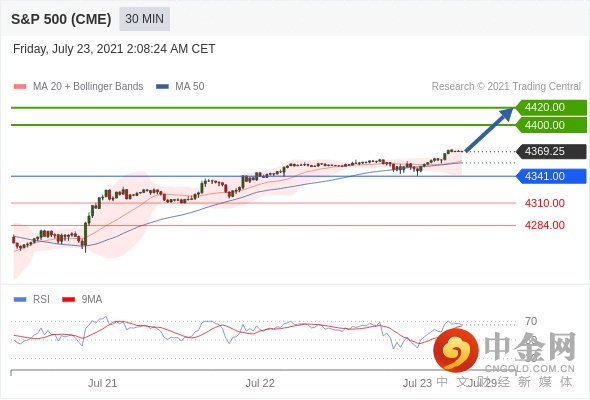Click the blue RSI legend swatch
This screenshot has width=590, height=400.
[x=20, y=300]
